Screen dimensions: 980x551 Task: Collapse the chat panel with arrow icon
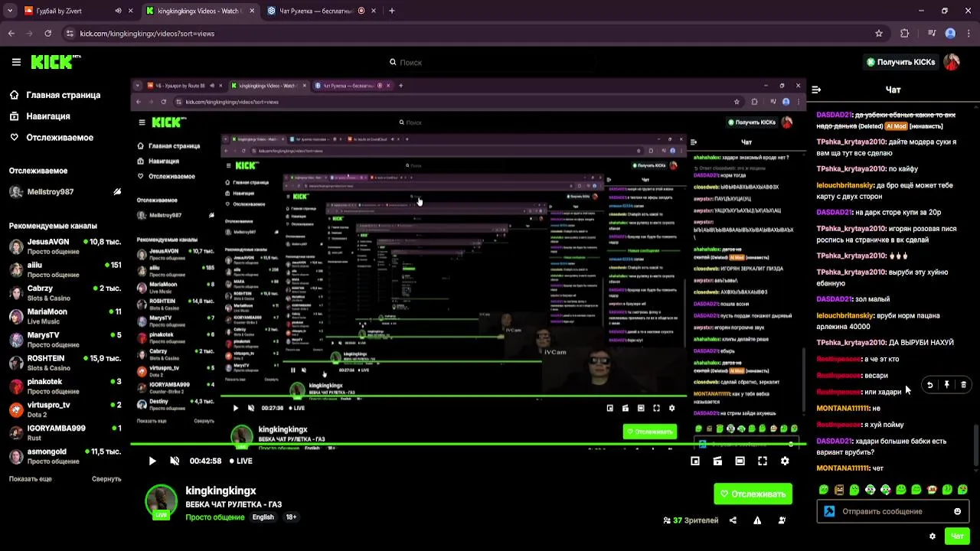[x=816, y=90]
